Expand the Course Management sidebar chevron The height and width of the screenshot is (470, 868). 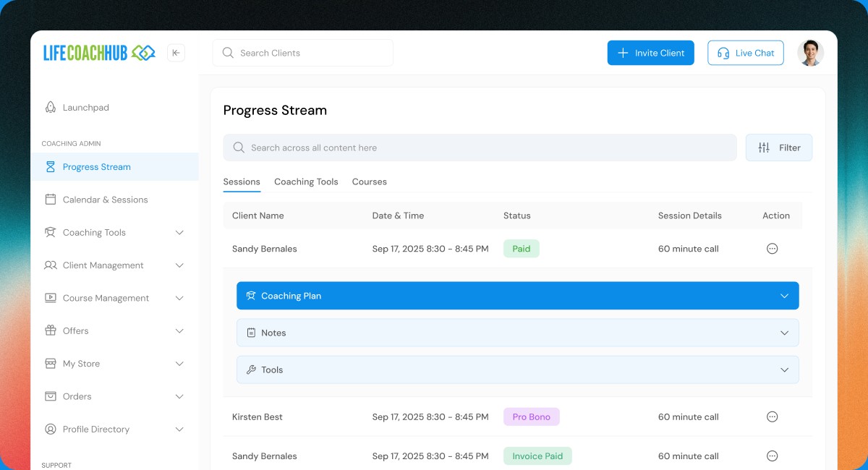pyautogui.click(x=179, y=298)
